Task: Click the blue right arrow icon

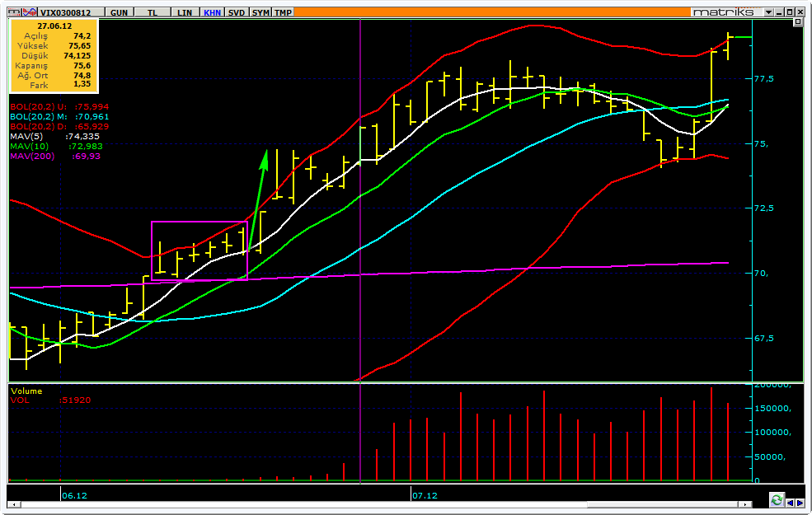Action: (800, 503)
